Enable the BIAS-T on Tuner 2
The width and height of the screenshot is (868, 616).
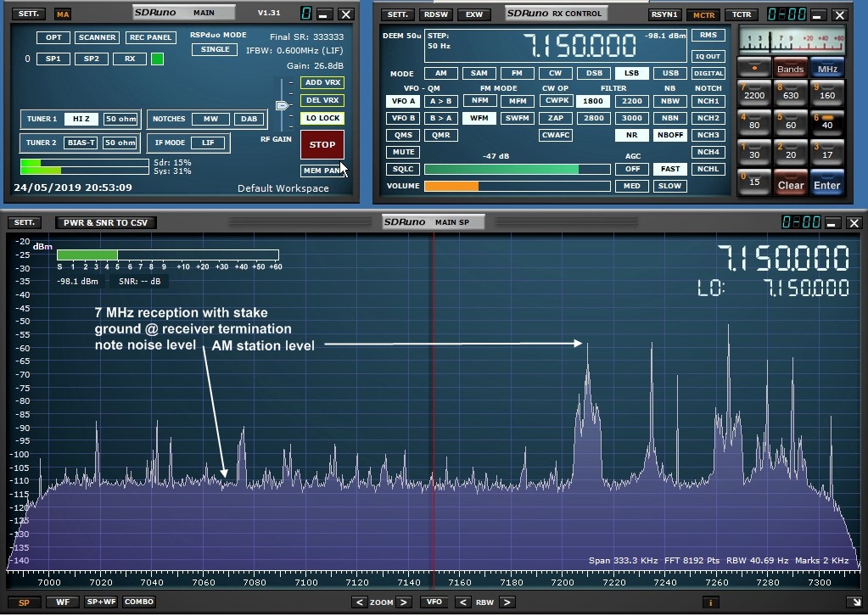[81, 143]
